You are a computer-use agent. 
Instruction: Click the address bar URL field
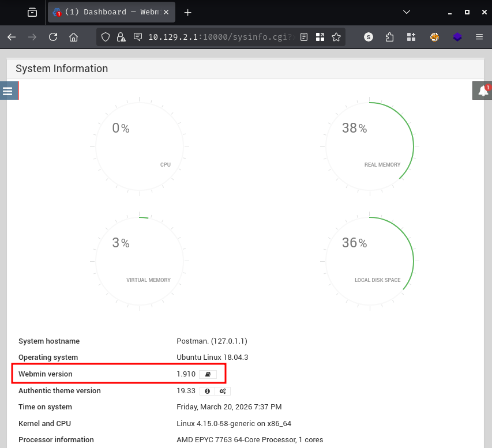click(x=219, y=37)
